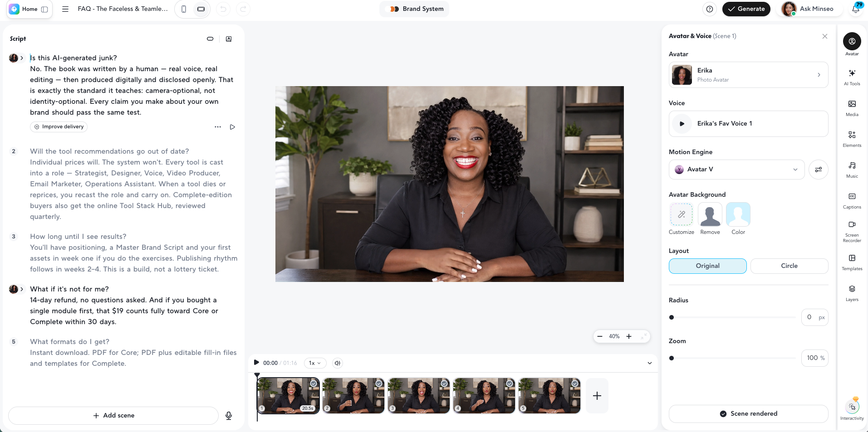Toggle the timeline volume speaker button
This screenshot has width=868, height=432.
[x=337, y=363]
